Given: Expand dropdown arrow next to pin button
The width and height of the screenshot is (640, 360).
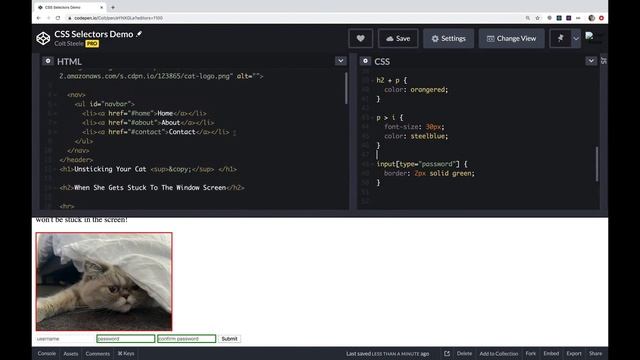Looking at the screenshot, I should 576,38.
